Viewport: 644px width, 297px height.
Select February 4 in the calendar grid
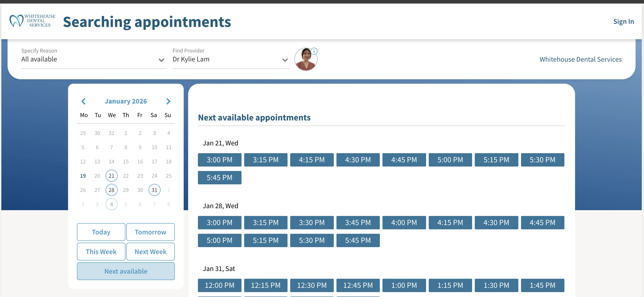tap(111, 204)
